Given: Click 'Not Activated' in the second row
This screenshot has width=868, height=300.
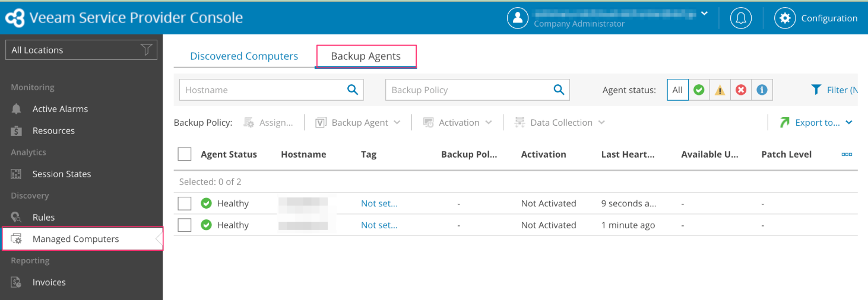Looking at the screenshot, I should 549,225.
